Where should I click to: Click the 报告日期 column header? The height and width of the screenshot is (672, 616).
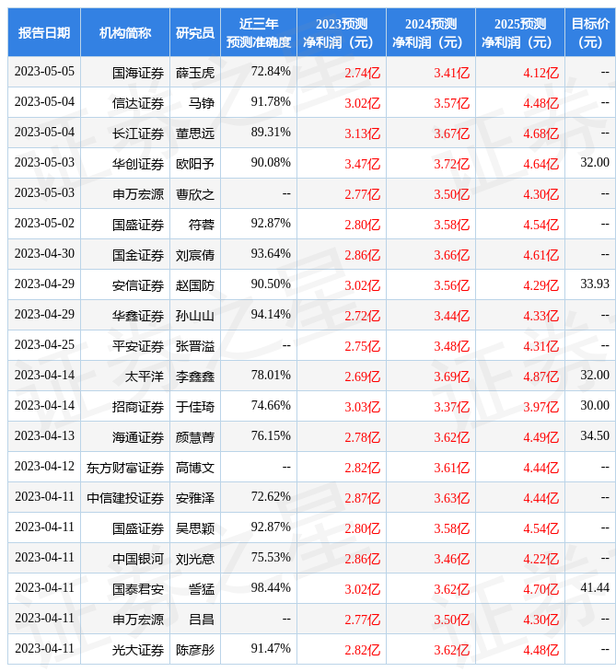click(43, 32)
